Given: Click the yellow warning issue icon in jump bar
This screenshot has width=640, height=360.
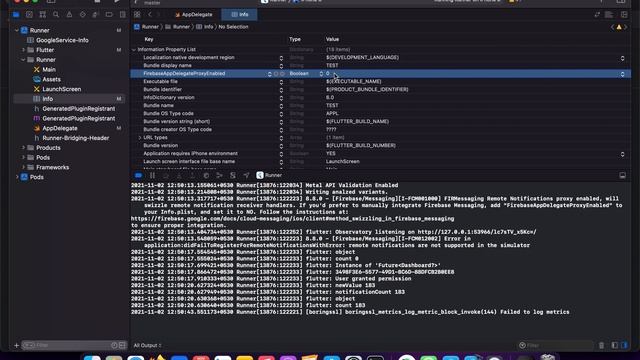Looking at the screenshot, I should point(619,27).
